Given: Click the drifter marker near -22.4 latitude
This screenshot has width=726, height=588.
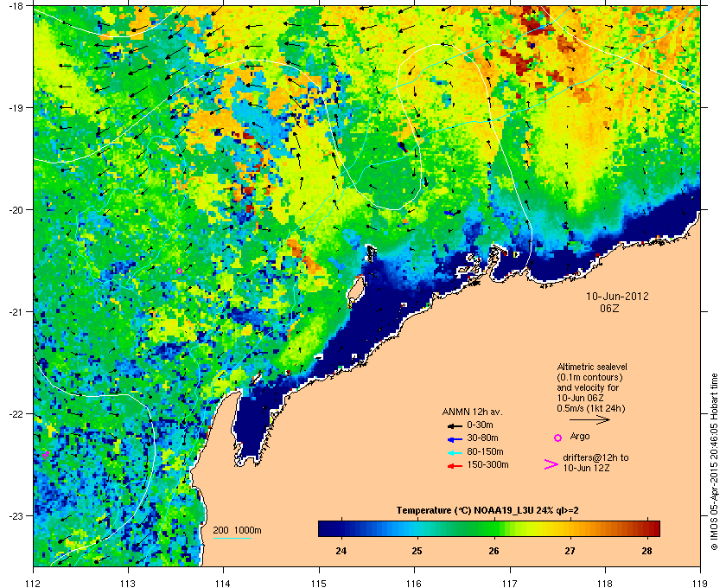Looking at the screenshot, I should tap(46, 455).
